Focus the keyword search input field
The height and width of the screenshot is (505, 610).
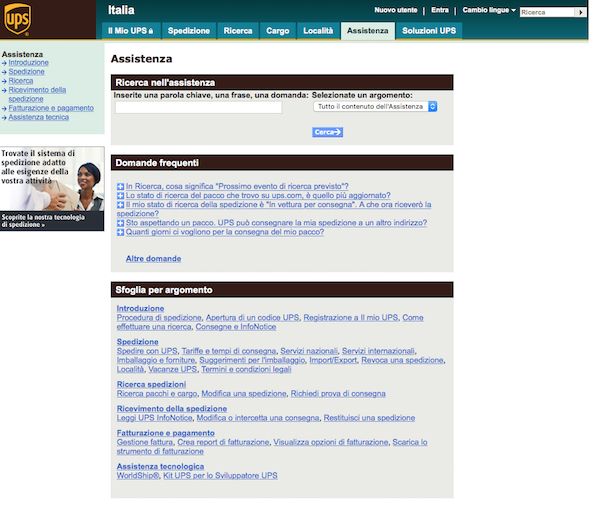(198, 107)
